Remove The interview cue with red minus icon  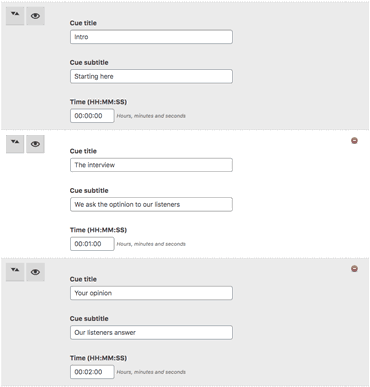pyautogui.click(x=354, y=141)
